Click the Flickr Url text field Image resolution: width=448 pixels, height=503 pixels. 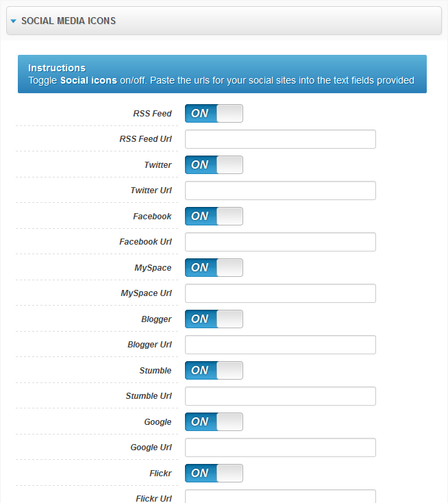point(280,496)
